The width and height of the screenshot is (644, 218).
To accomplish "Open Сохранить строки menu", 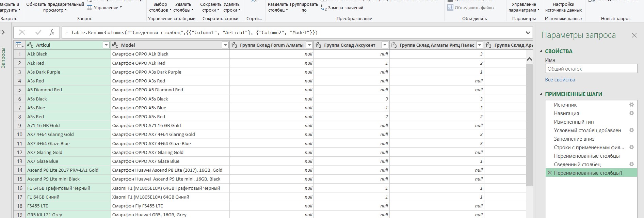I will [x=210, y=7].
